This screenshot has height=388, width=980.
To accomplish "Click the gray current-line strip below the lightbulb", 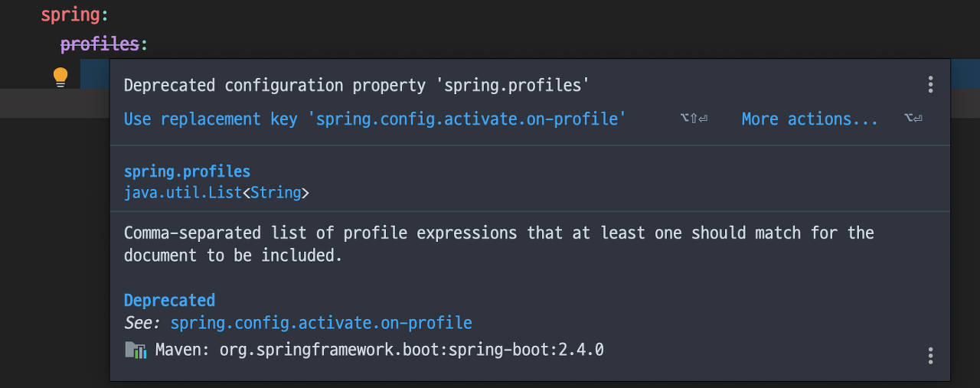I will pos(54,103).
